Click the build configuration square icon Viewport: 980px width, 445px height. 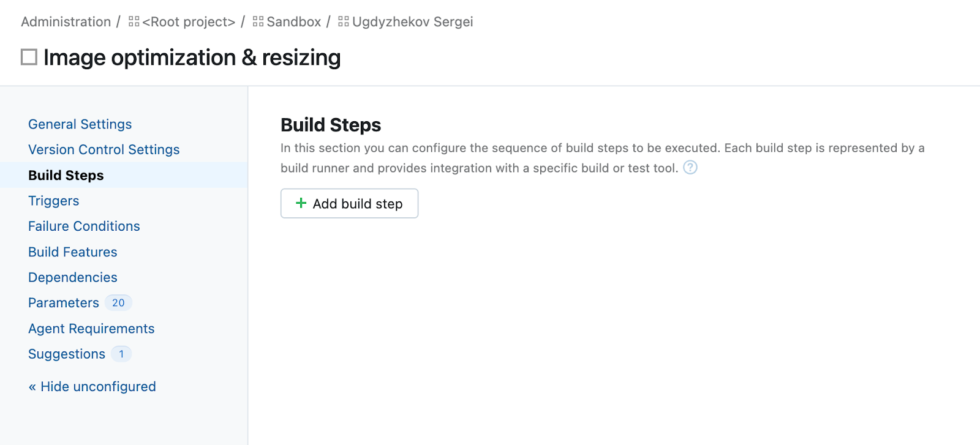29,58
